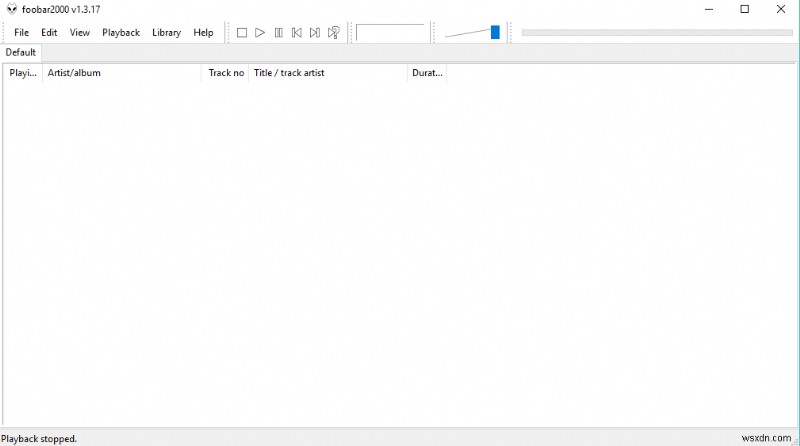Click the Stop playback button

click(x=242, y=33)
